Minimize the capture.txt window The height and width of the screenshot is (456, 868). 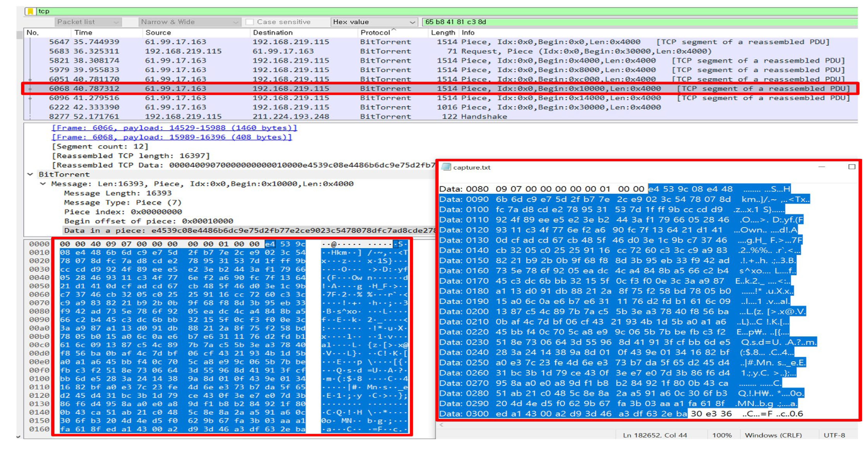[x=822, y=167]
